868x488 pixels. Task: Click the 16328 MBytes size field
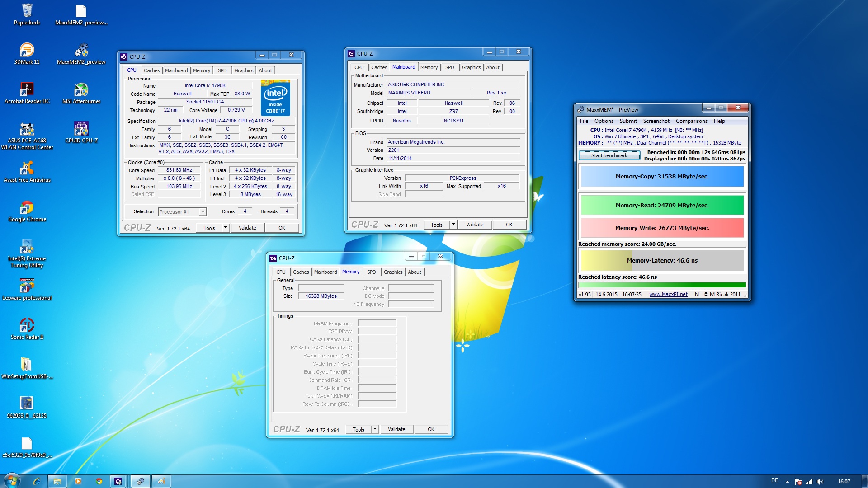click(321, 296)
